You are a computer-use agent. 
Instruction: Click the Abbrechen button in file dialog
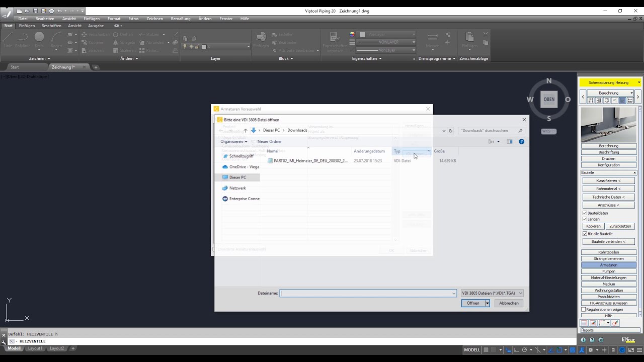point(509,303)
